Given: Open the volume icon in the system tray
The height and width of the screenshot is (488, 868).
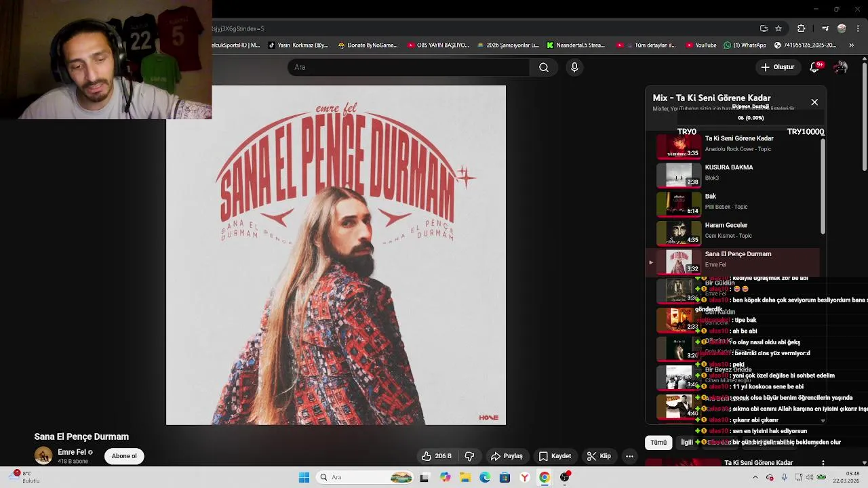Looking at the screenshot, I should (x=810, y=477).
